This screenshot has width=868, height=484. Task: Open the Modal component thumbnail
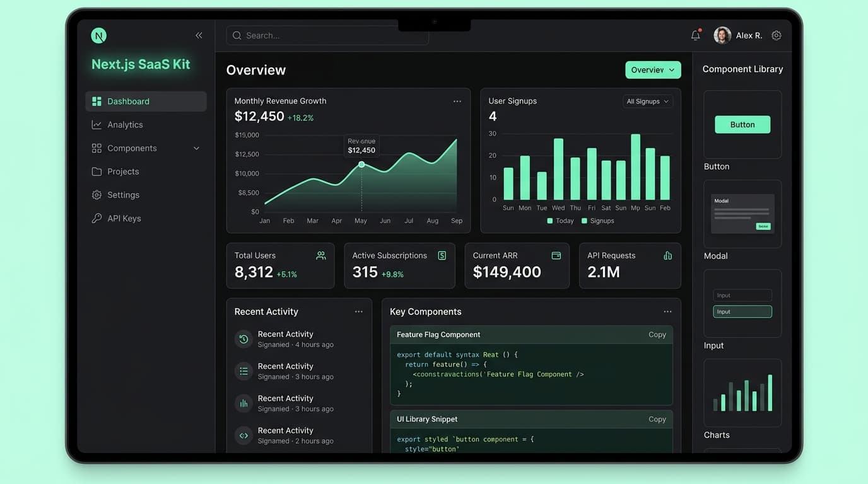click(x=742, y=214)
